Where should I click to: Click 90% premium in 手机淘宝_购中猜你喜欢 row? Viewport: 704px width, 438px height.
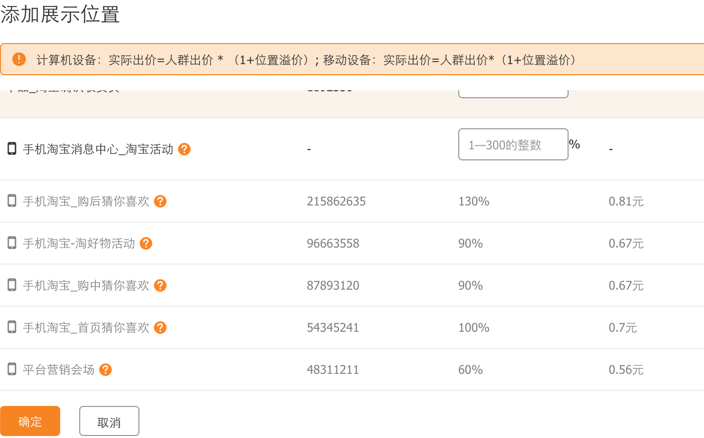[471, 286]
